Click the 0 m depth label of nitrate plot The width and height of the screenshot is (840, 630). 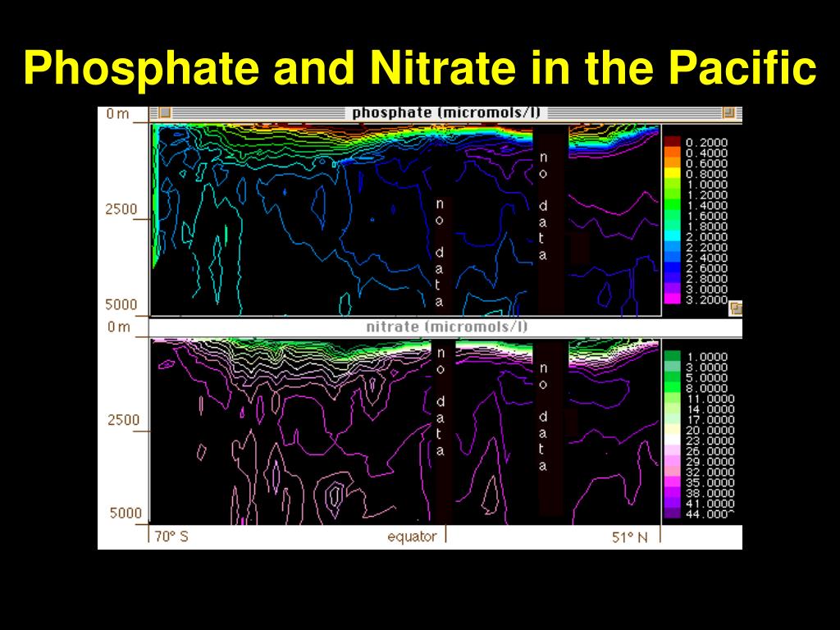click(x=118, y=326)
